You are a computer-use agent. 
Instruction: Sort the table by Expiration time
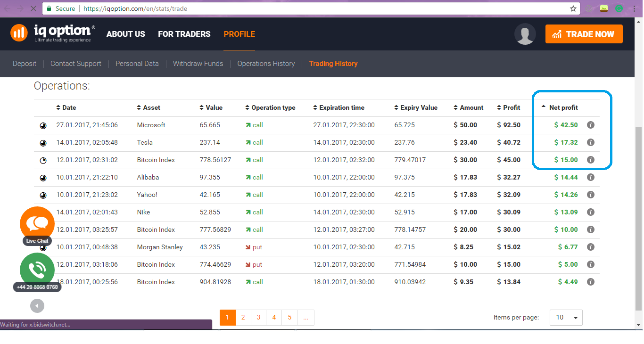(339, 107)
